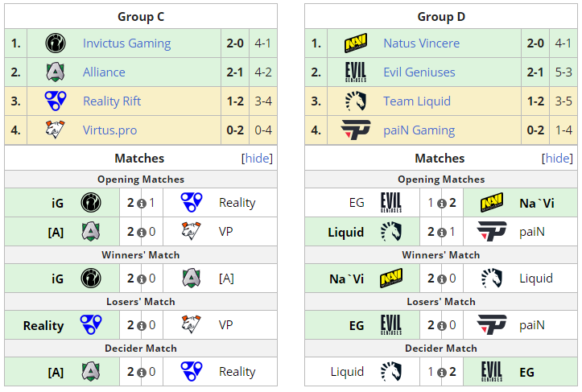Image resolution: width=582 pixels, height=392 pixels.
Task: Show match details for Group C decider match
Action: click(x=142, y=373)
